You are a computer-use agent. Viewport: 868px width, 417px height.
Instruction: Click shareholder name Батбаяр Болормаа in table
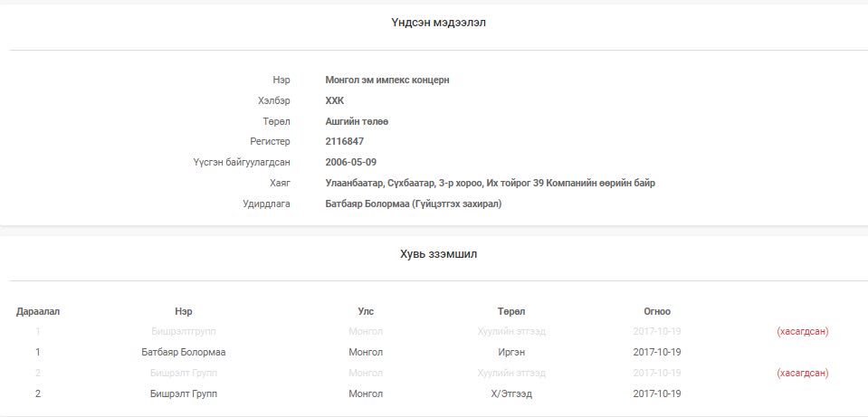183,352
